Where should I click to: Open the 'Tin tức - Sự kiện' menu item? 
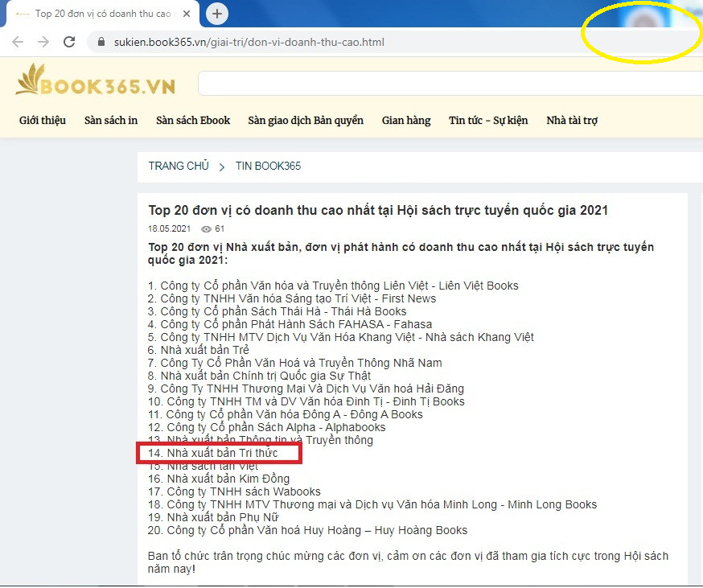tap(488, 120)
